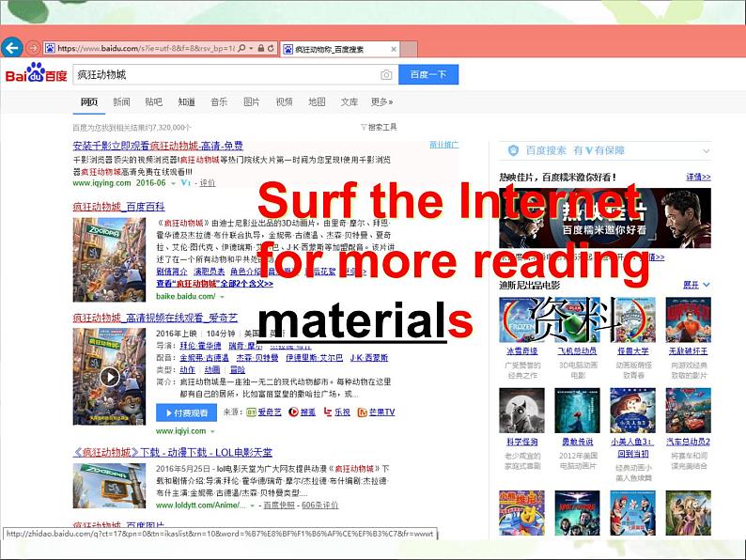
Task: Open dropdown arrow next to baike.baidu.com
Action: [x=222, y=296]
